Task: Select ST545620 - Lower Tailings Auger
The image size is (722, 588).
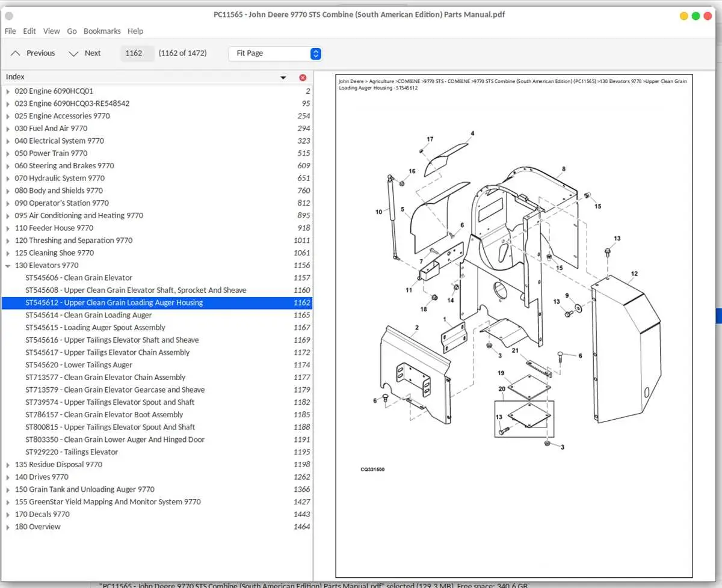Action: [x=157, y=365]
